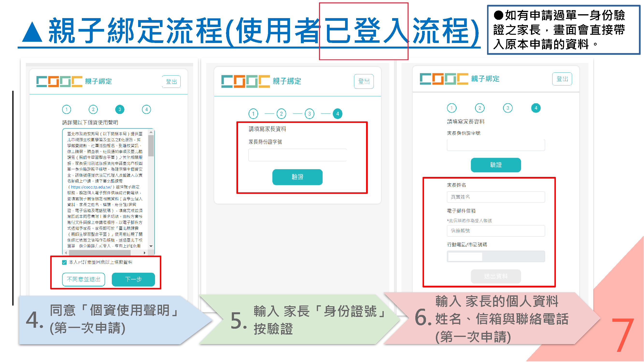This screenshot has width=644, height=362.
Task: Focus the ID number field in the right panel
Action: (x=496, y=145)
